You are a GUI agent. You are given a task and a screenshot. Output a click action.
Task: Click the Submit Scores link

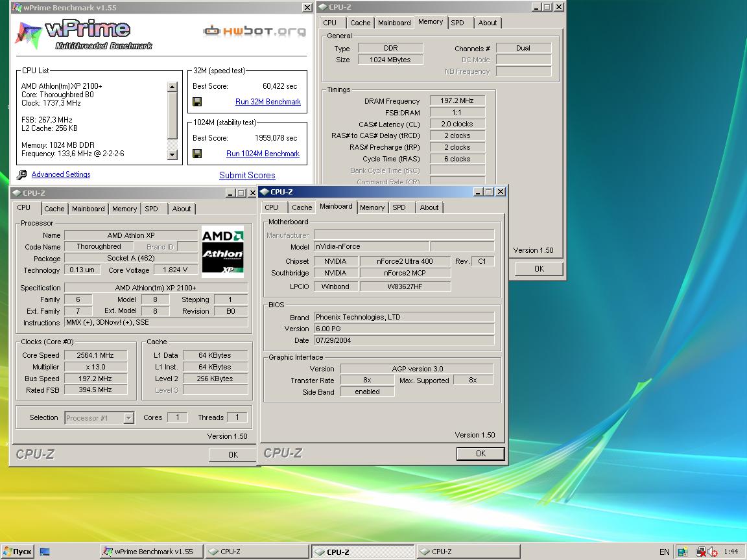tap(247, 175)
